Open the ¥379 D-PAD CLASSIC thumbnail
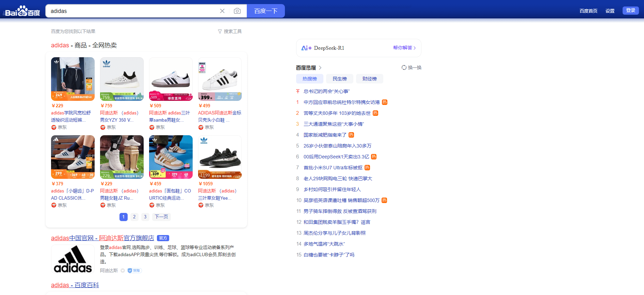The width and height of the screenshot is (644, 295). (73, 157)
